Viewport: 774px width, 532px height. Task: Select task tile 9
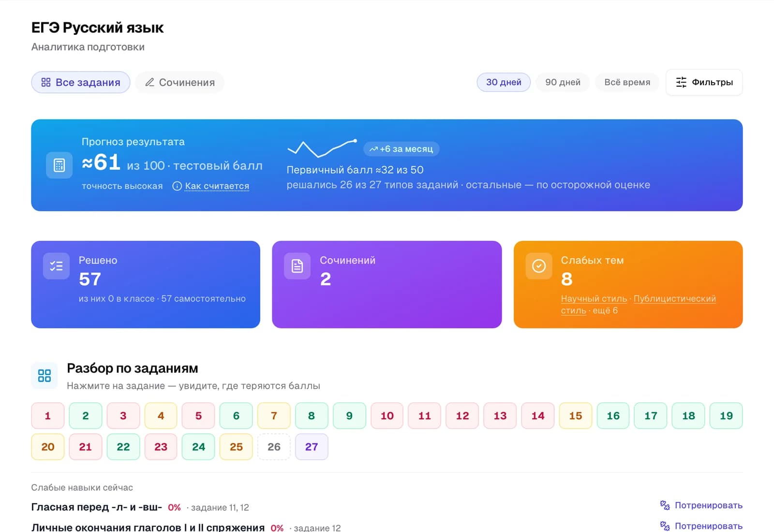click(x=349, y=416)
